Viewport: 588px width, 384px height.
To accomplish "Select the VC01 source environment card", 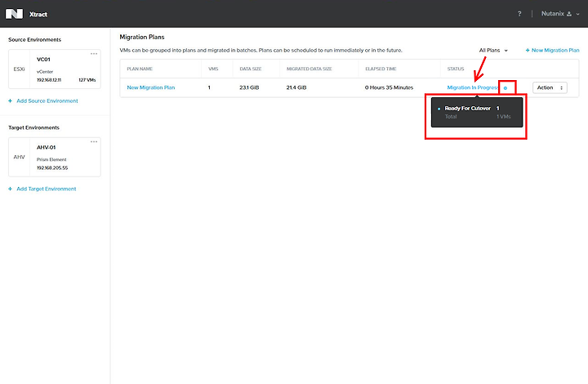I will click(55, 69).
